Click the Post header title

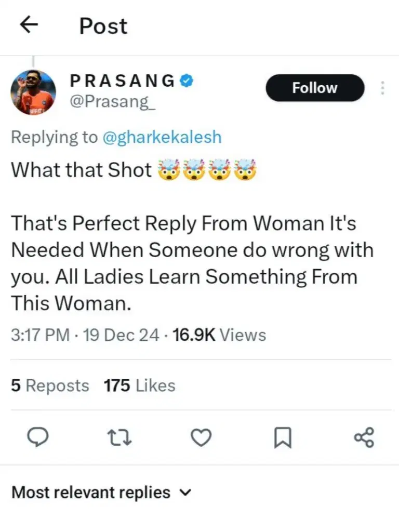point(103,25)
